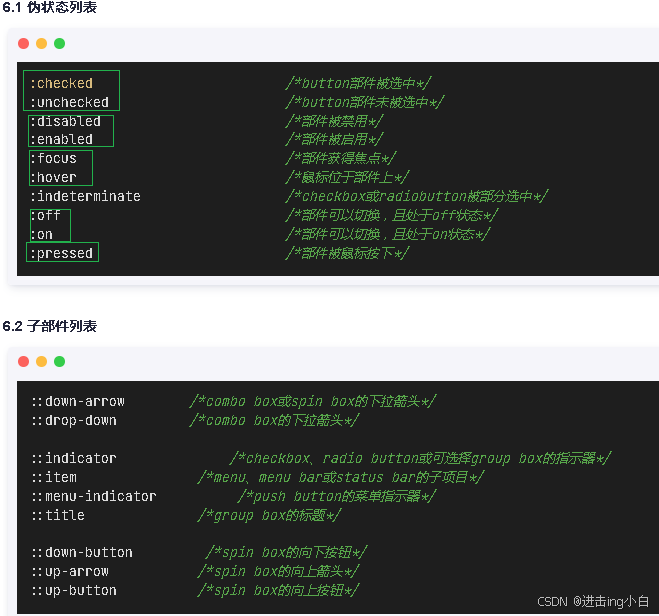Click the comment /*spin box的向上箭头*/
659x616 pixels.
click(x=279, y=571)
